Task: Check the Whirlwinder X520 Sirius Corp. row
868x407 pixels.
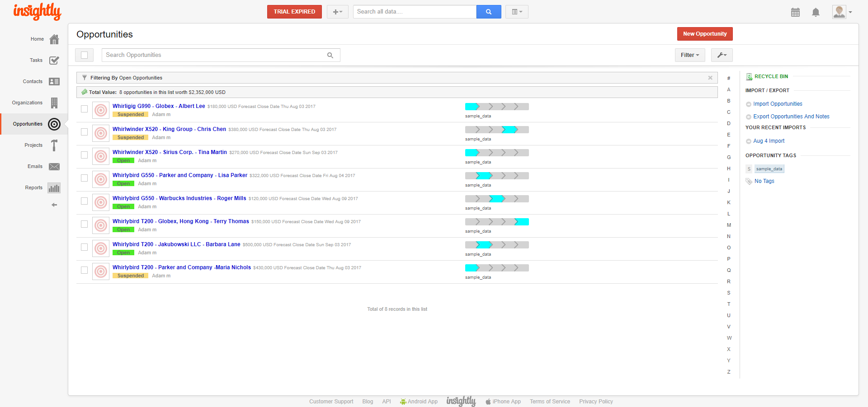Action: [x=84, y=155]
